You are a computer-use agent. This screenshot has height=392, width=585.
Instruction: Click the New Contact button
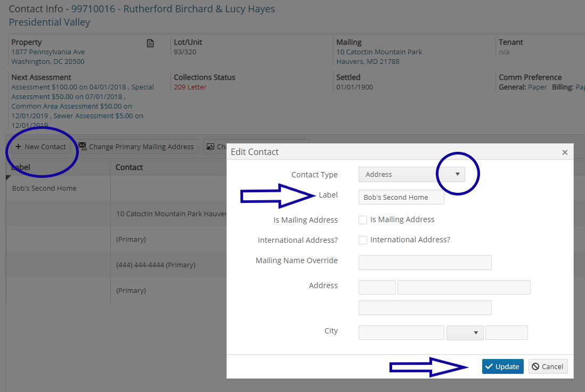(40, 146)
